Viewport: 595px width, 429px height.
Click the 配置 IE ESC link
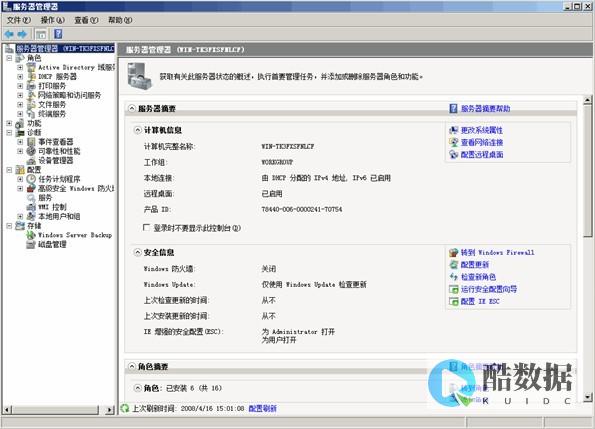[480, 301]
